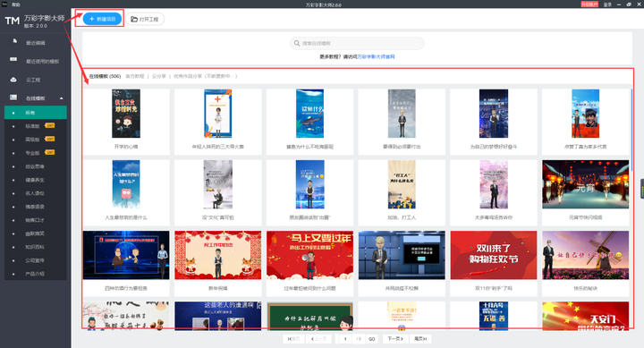Image resolution: width=644 pixels, height=348 pixels.
Task: Select the 创业思维 category
Action: (35, 166)
